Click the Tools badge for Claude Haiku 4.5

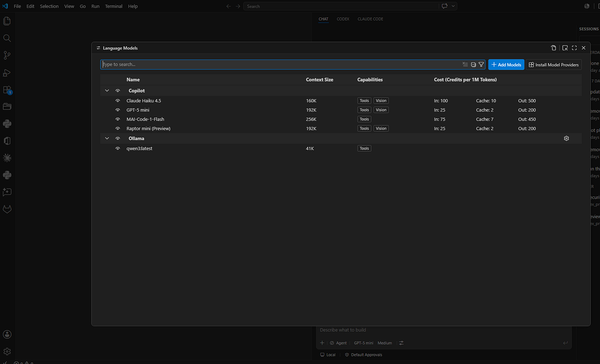click(x=364, y=101)
